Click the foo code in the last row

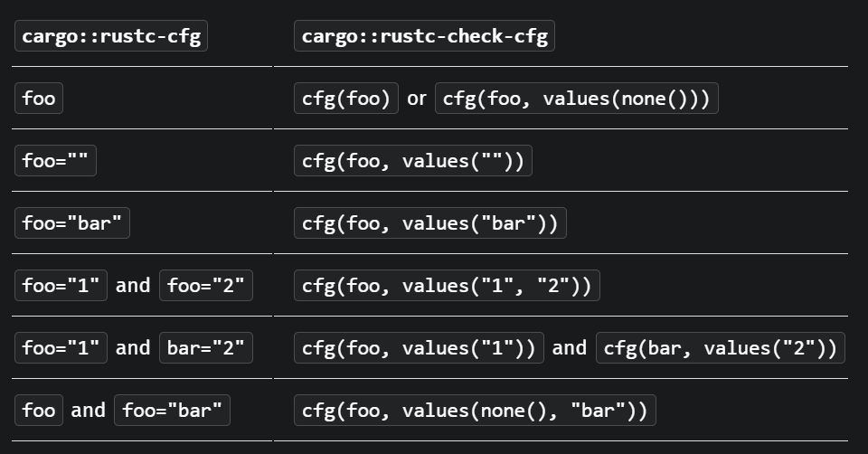[38, 411]
